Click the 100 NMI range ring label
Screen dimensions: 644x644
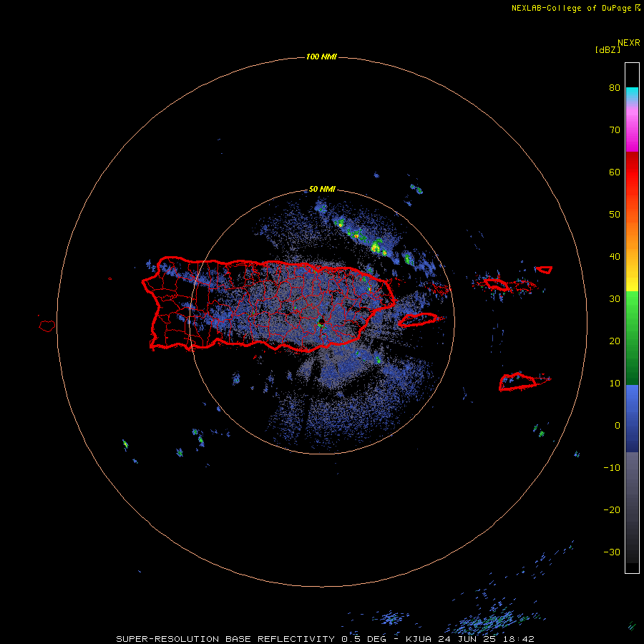(321, 57)
